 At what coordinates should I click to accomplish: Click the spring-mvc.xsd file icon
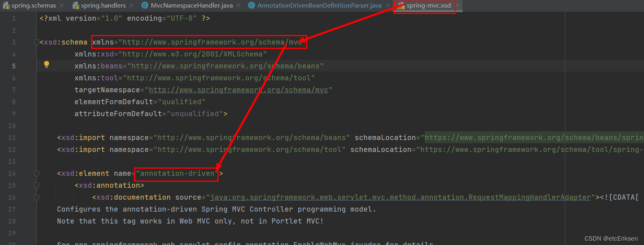tap(400, 6)
